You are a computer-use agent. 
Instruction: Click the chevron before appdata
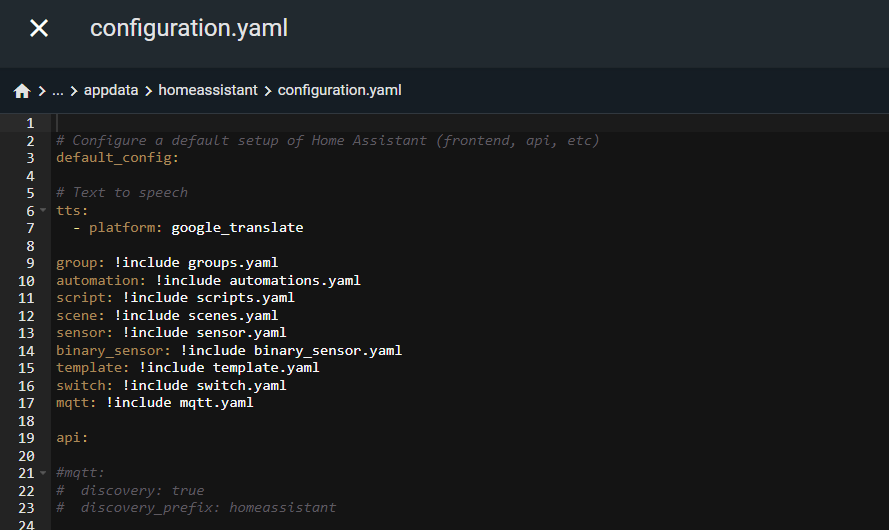(x=74, y=91)
